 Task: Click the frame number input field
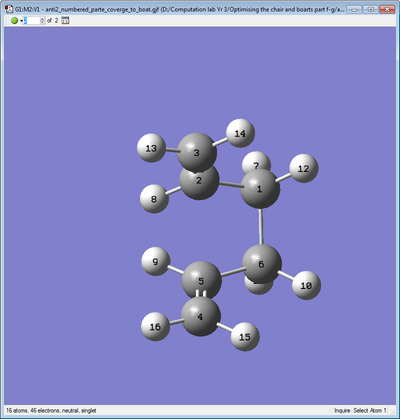[x=32, y=21]
